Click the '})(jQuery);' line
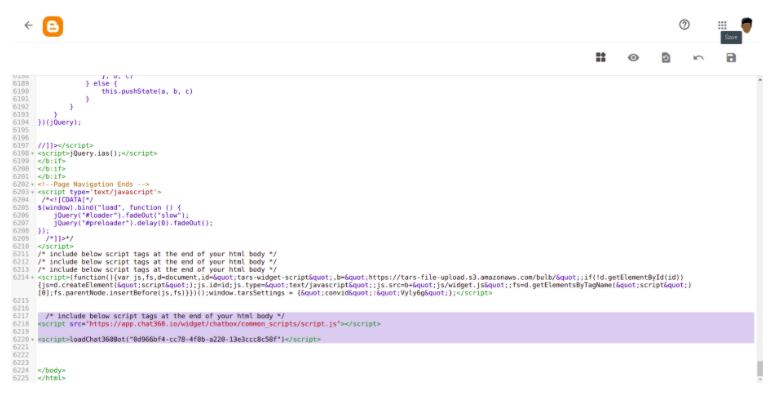This screenshot has width=777, height=403. (59, 122)
